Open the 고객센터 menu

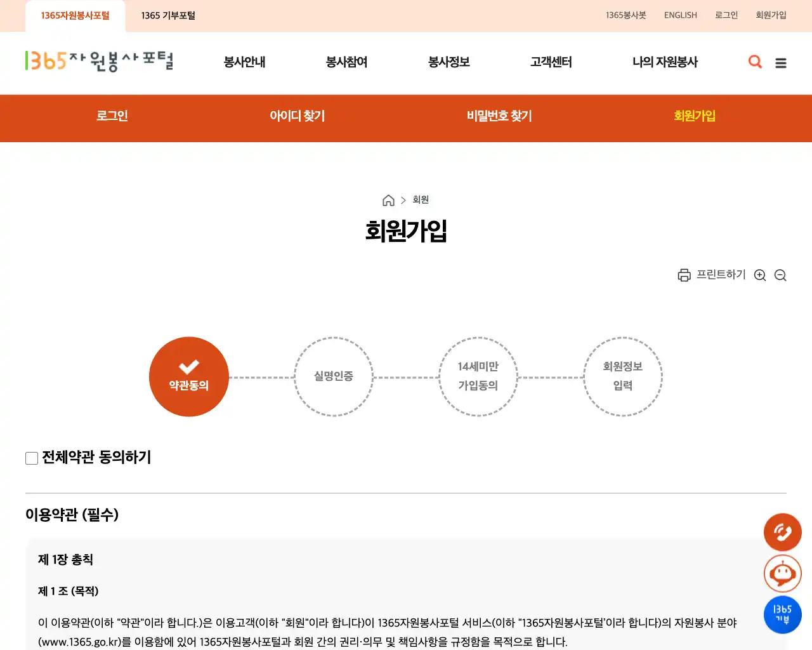click(x=551, y=62)
